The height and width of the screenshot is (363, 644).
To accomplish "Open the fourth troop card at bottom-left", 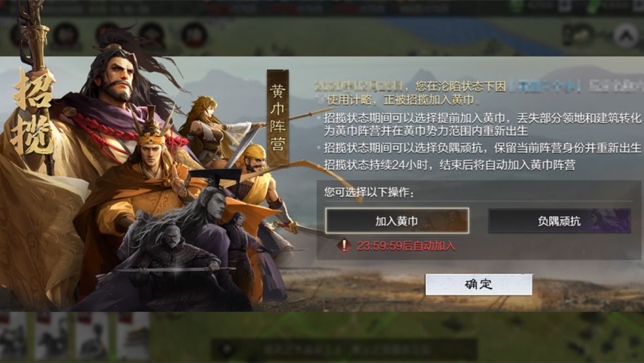I will 134,337.
